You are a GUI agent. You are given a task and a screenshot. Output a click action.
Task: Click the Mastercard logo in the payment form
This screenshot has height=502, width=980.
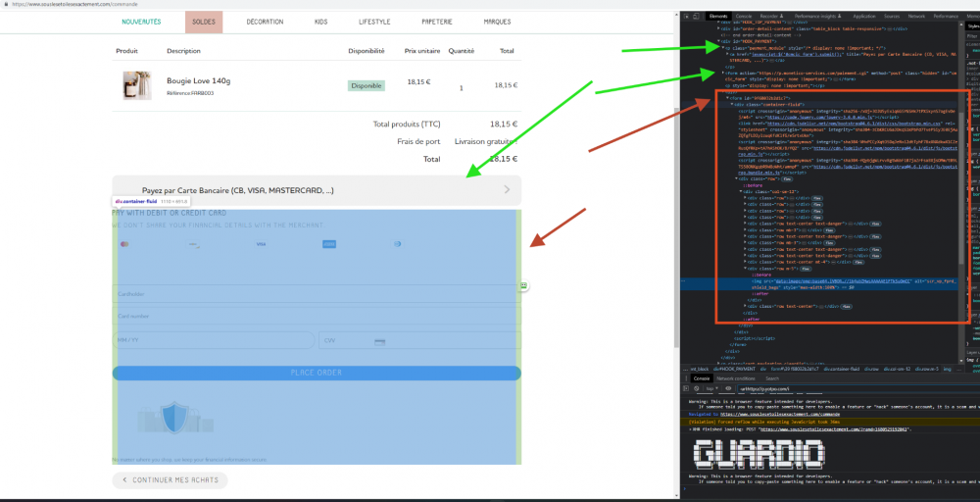[x=123, y=244]
